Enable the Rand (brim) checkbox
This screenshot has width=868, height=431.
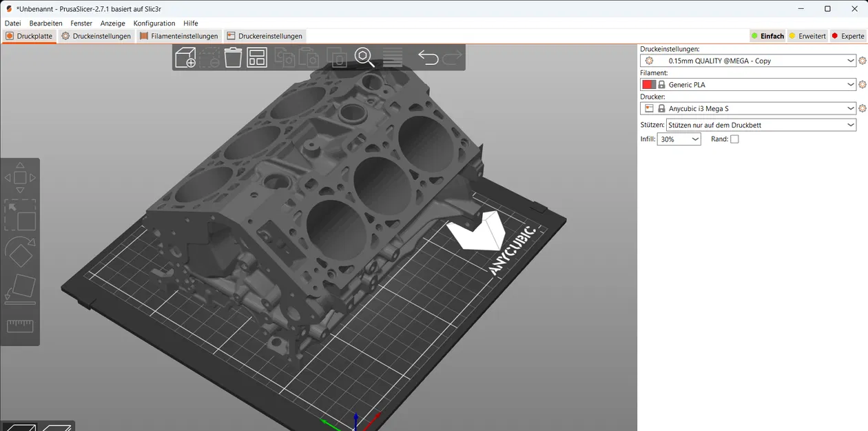coord(734,139)
